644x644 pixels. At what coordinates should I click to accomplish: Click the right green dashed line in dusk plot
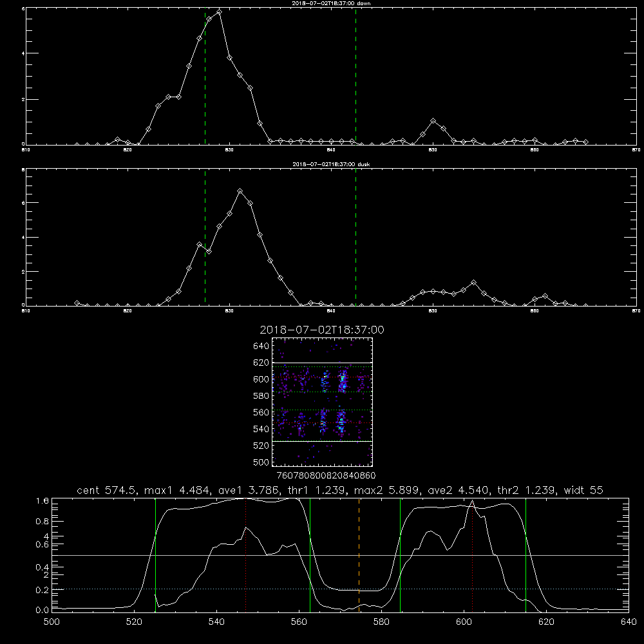click(x=355, y=237)
